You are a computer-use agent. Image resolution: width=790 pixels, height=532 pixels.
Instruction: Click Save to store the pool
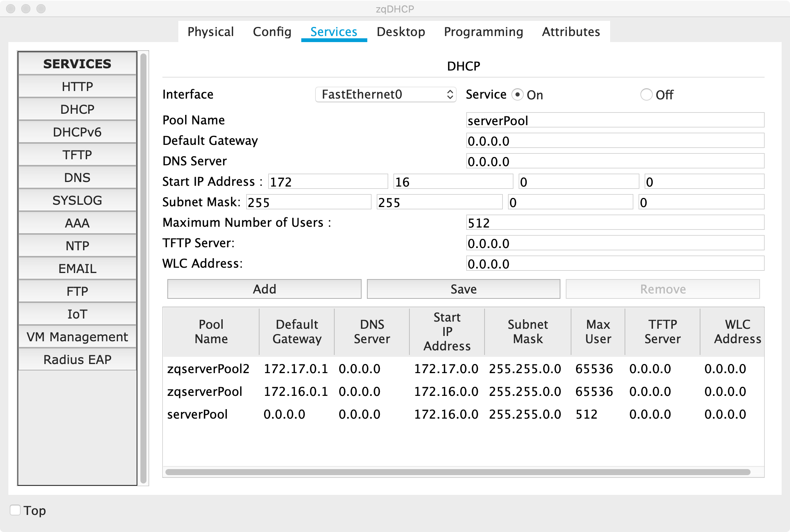click(463, 289)
